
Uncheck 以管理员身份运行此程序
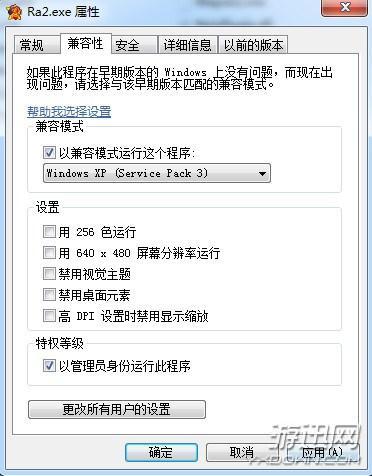pyautogui.click(x=49, y=366)
